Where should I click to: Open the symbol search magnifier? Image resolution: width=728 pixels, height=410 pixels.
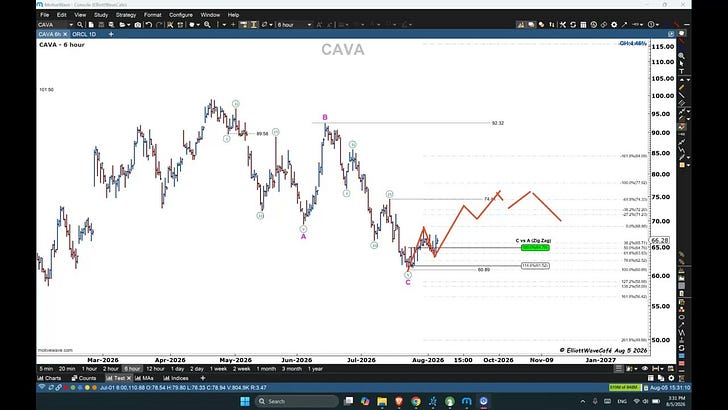(80, 25)
